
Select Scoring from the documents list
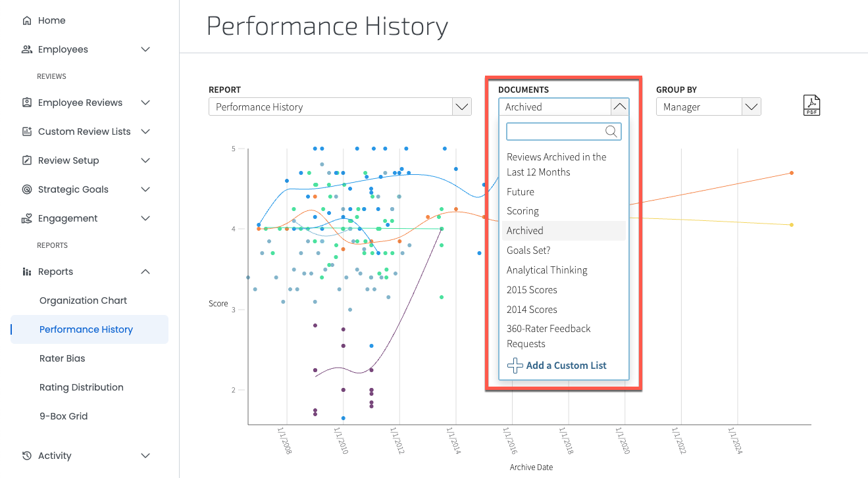523,211
